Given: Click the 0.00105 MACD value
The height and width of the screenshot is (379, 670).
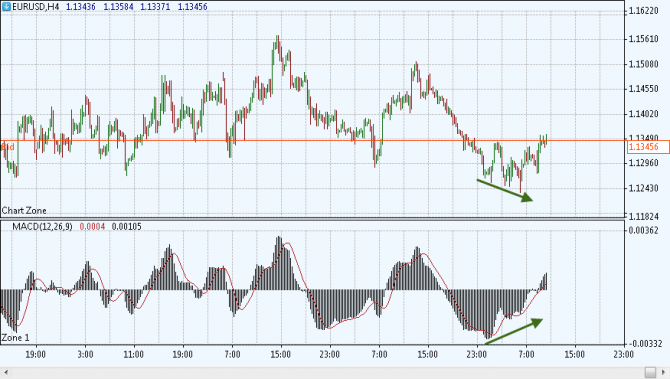Looking at the screenshot, I should coord(126,226).
